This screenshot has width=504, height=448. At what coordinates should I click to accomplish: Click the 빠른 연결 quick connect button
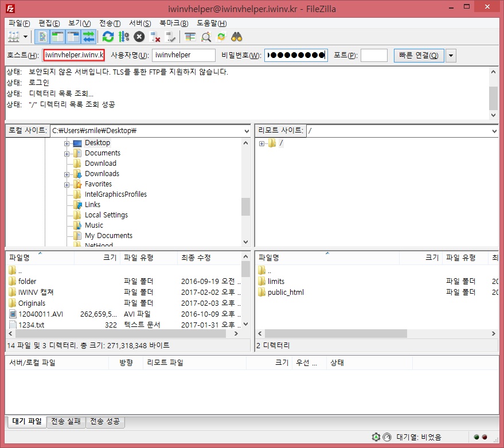pyautogui.click(x=419, y=55)
